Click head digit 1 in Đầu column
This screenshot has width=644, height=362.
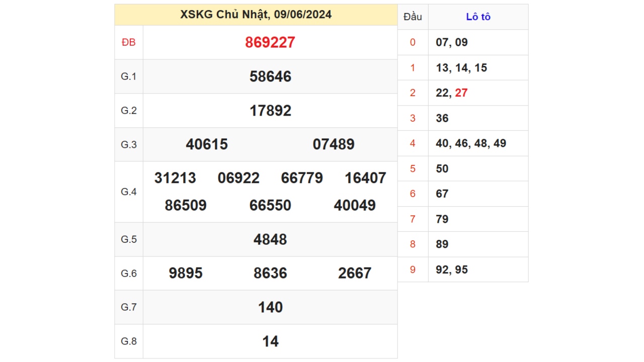[413, 67]
